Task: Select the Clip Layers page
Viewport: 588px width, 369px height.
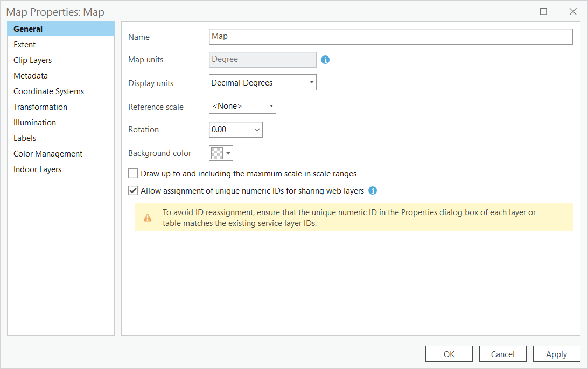Action: (32, 60)
